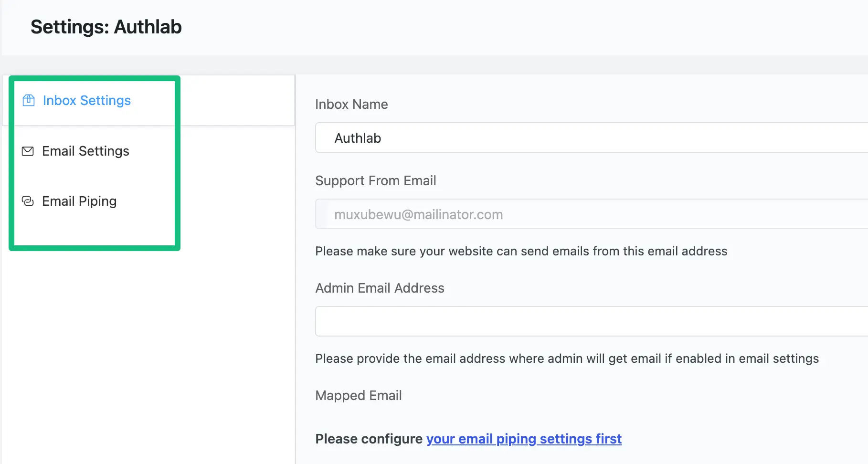Viewport: 868px width, 464px height.
Task: Click the 'Please configure' text
Action: coord(369,439)
